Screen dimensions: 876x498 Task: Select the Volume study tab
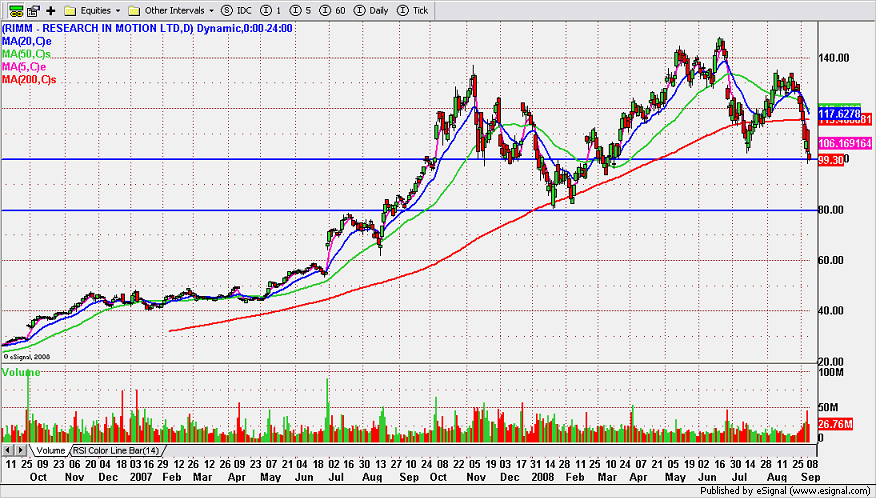pyautogui.click(x=50, y=450)
